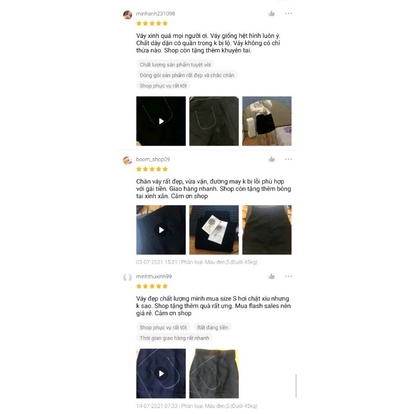414x414 pixels.
Task: Like the review by minhanh231098
Action: [272, 13]
